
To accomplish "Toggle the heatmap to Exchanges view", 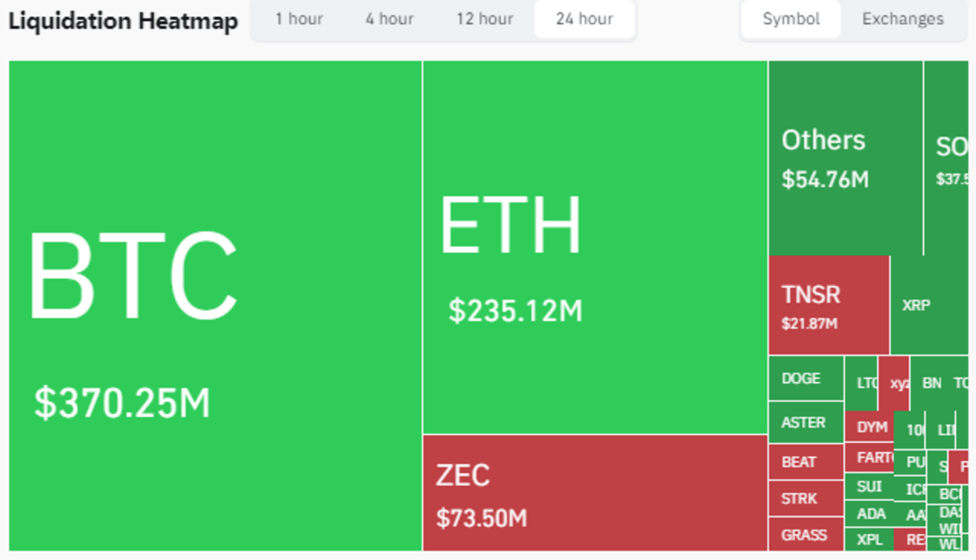I will pyautogui.click(x=901, y=19).
